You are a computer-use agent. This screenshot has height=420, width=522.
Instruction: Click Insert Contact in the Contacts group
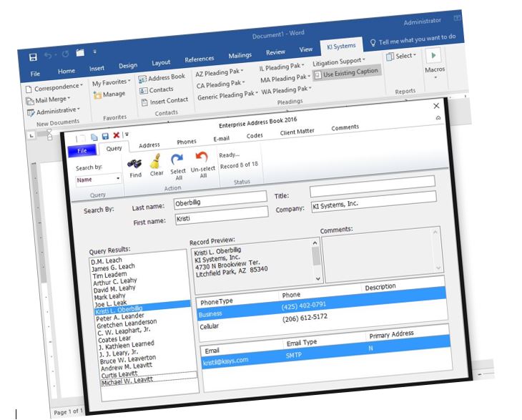[x=164, y=101]
